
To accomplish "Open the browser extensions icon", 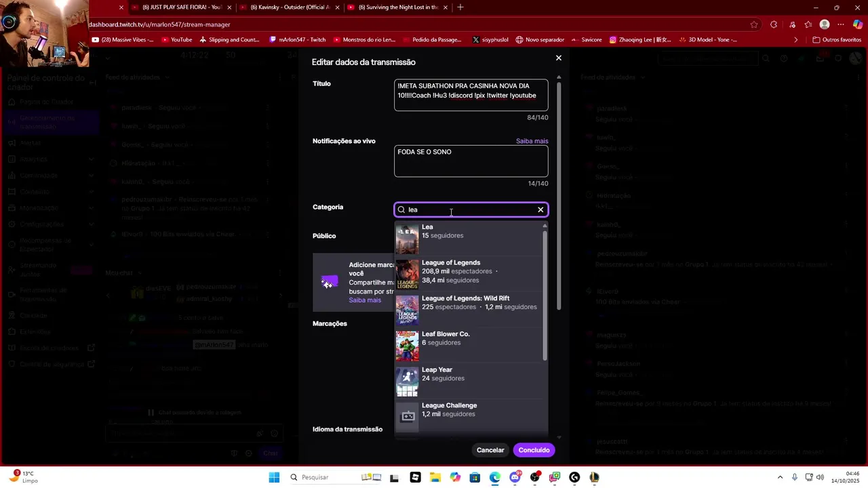I will [x=774, y=24].
